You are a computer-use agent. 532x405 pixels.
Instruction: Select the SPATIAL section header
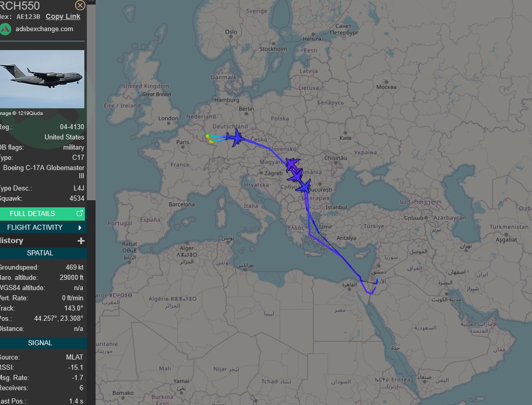tap(40, 253)
